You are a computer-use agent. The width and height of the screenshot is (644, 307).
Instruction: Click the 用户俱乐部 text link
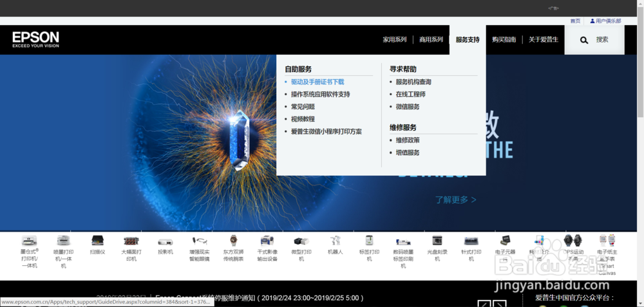(609, 21)
